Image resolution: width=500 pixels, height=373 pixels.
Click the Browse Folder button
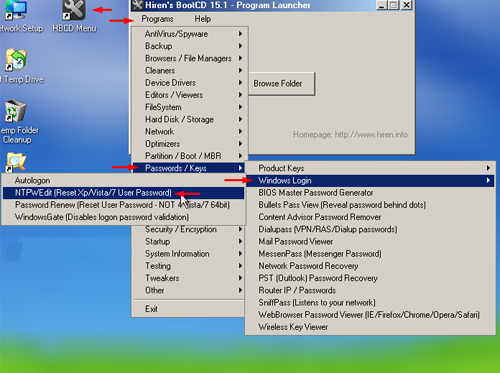pyautogui.click(x=282, y=84)
